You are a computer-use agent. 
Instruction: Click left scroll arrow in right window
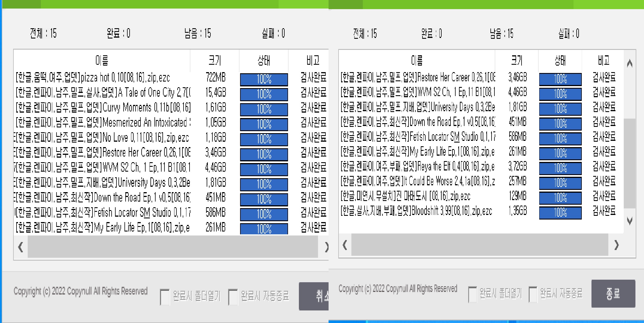point(345,245)
